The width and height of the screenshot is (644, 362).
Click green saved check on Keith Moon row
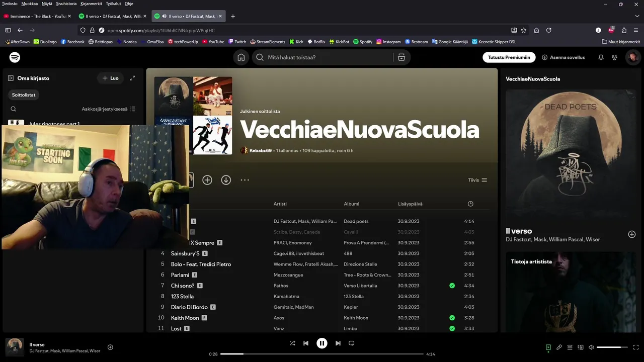tap(452, 318)
